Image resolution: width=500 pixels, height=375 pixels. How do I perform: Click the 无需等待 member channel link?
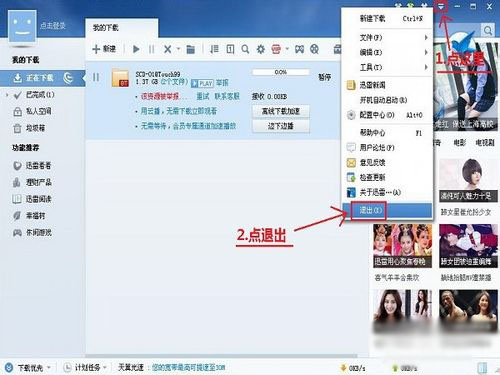(x=188, y=126)
